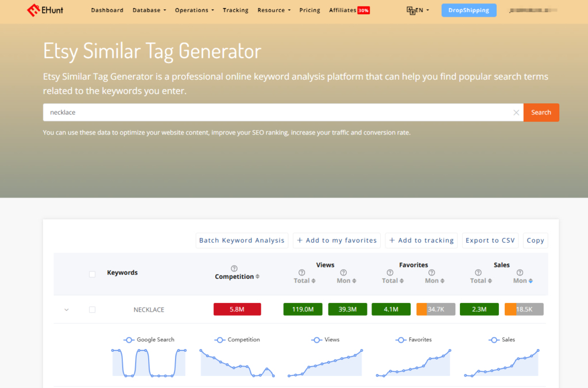Open DropShipping with the blue button
The width and height of the screenshot is (588, 388).
click(x=469, y=10)
